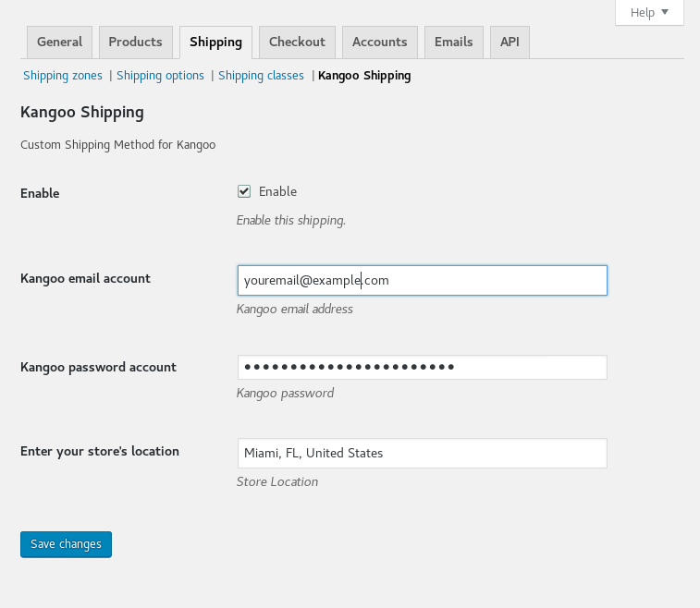Click the 'Kangoo Shipping' heading text
This screenshot has height=608, width=700.
pos(82,113)
